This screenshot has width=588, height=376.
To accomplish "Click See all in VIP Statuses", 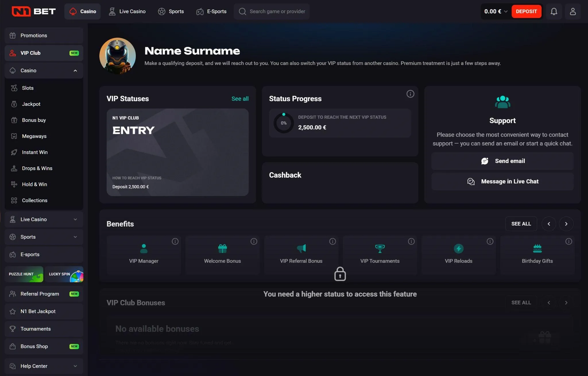I will pos(240,99).
